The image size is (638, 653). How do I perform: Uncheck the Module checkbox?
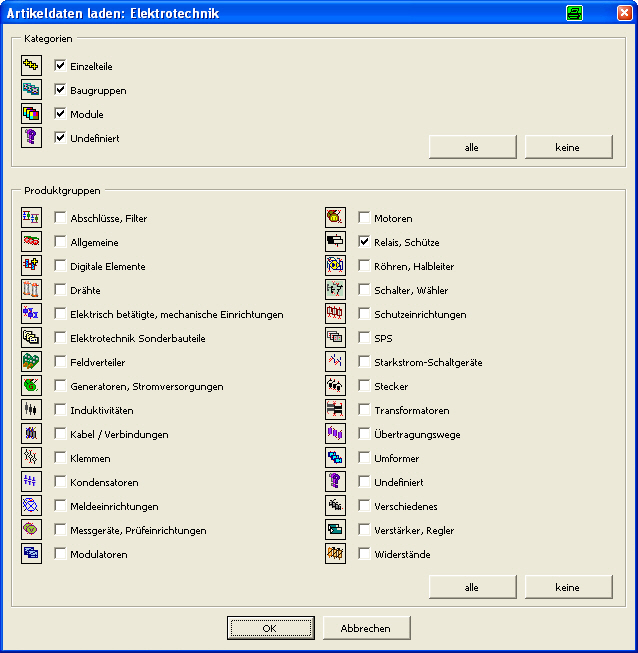(60, 113)
